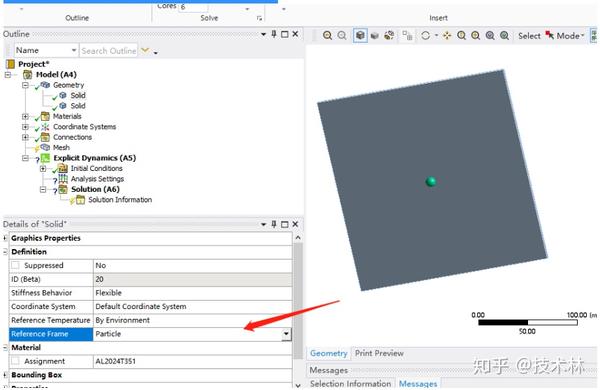Click material value AL2024T351
This screenshot has width=600, height=390.
[192, 361]
